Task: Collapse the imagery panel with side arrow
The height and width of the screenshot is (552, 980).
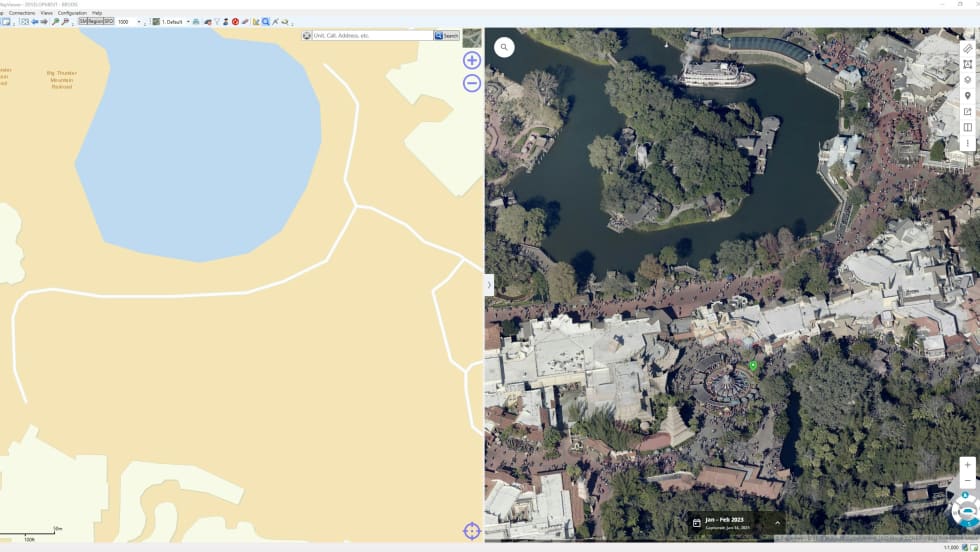Action: (489, 285)
